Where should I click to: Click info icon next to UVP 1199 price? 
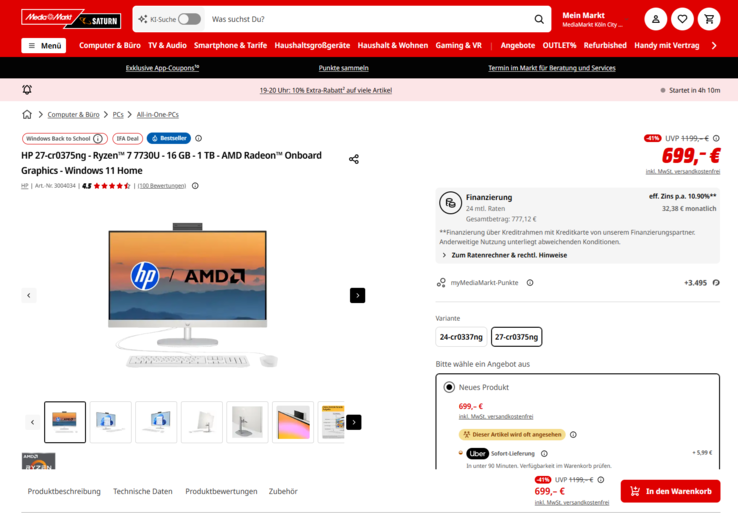click(716, 138)
